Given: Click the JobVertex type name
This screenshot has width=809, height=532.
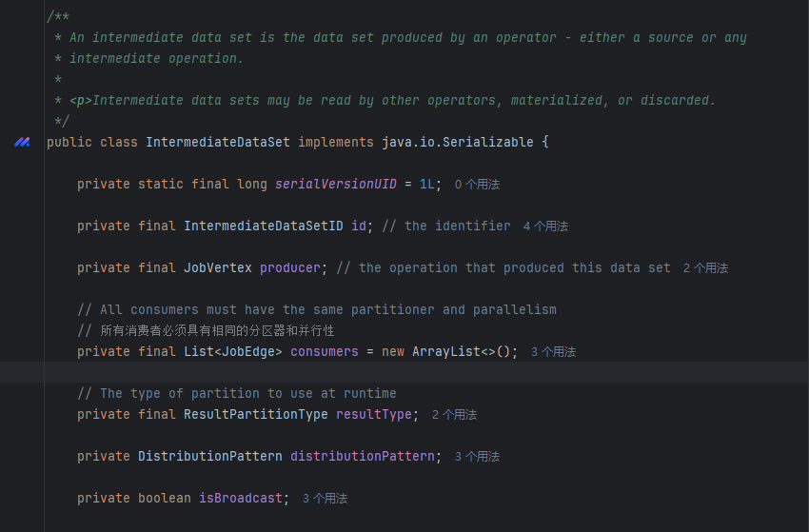Looking at the screenshot, I should [x=218, y=267].
